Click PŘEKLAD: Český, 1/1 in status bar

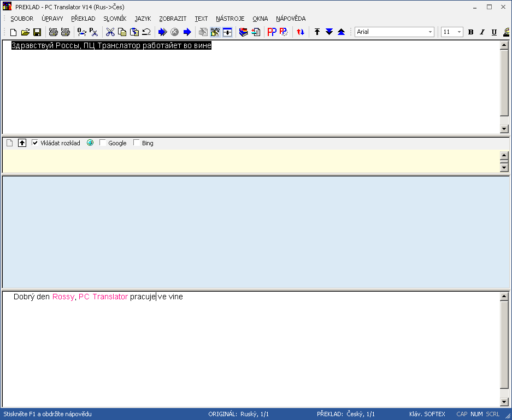coord(346,414)
